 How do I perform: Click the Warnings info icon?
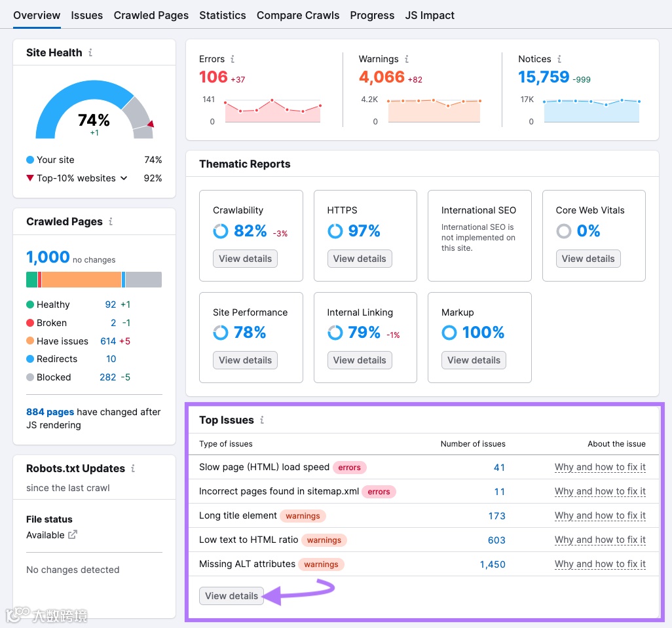[x=406, y=59]
